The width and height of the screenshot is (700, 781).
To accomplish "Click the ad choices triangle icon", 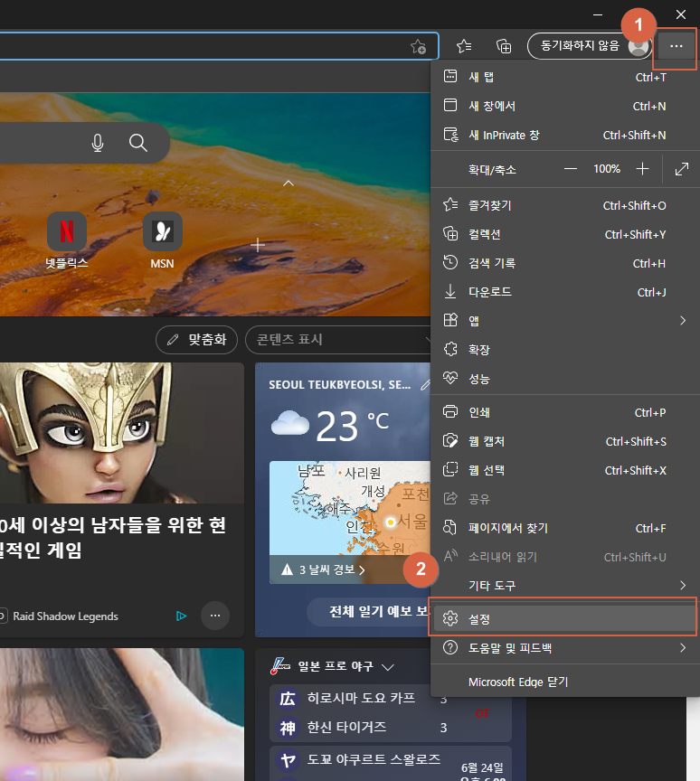I will click(x=182, y=616).
